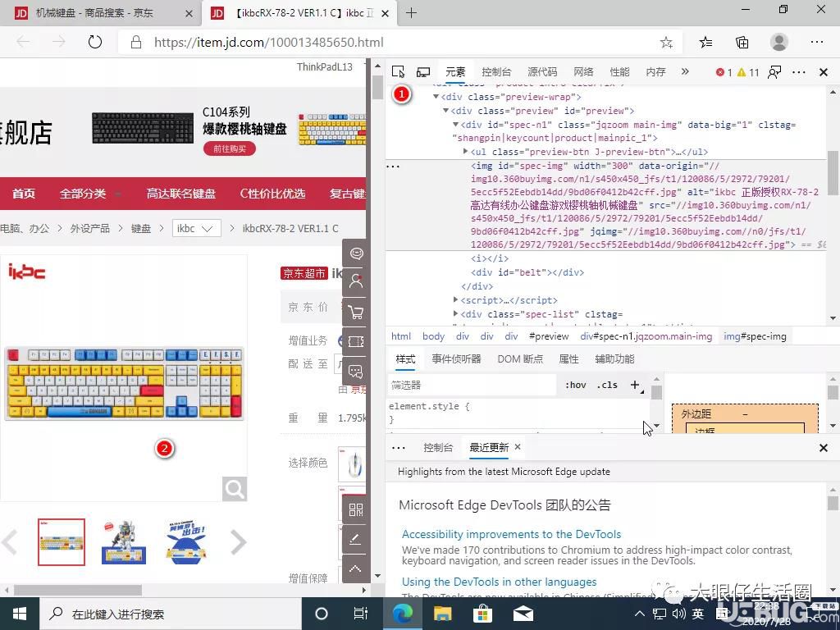Screen dimensions: 840x630
Task: Click the magnifier zoom icon on product image
Action: (235, 489)
